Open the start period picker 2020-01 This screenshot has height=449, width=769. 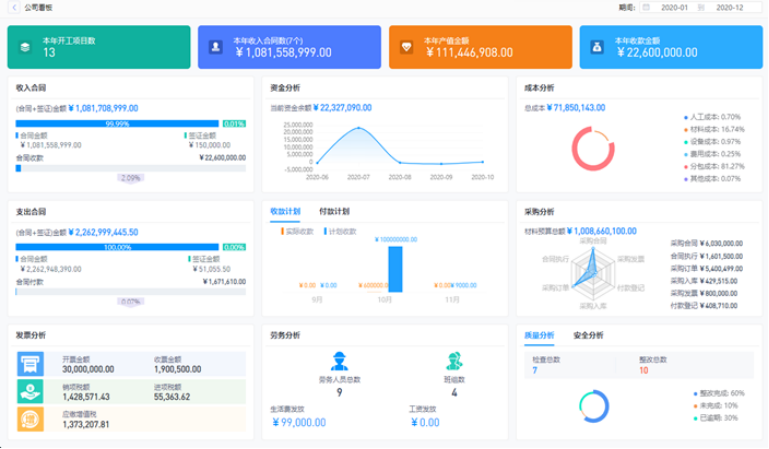(x=675, y=7)
